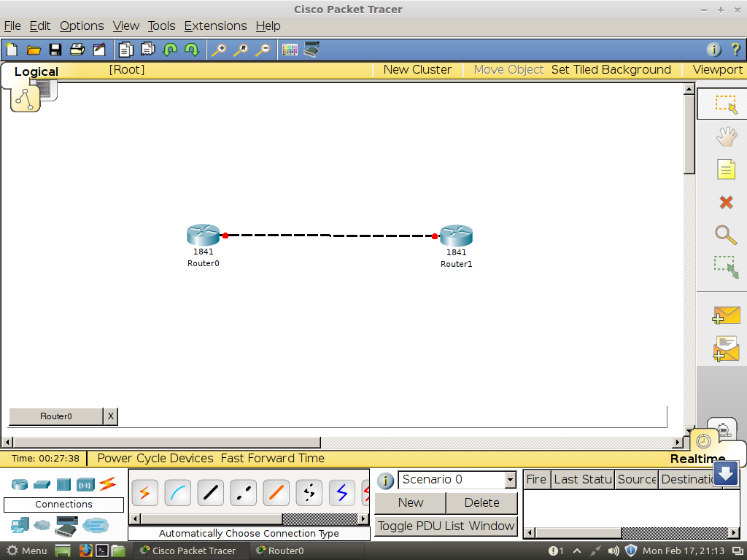Click the Viewport button
747x560 pixels.
coord(717,69)
